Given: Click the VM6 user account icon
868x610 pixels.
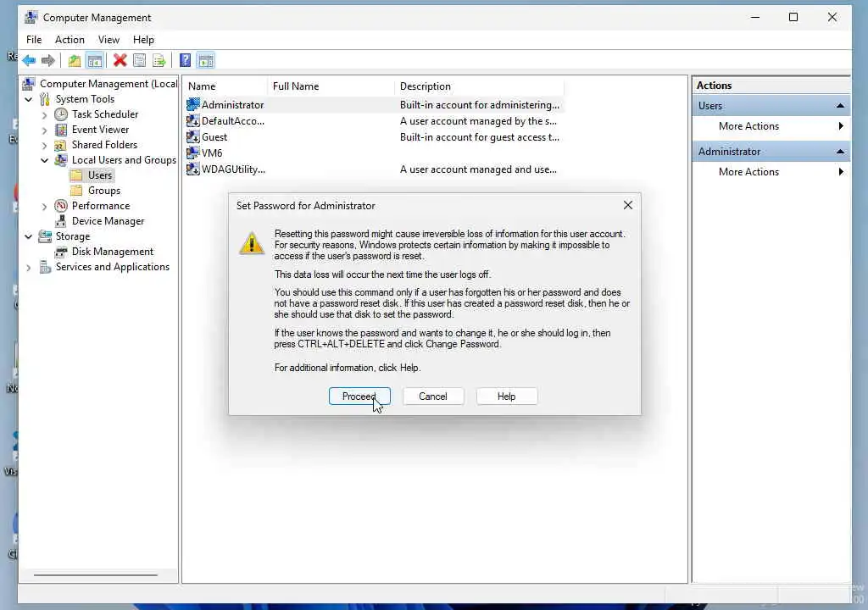Looking at the screenshot, I should coord(192,152).
